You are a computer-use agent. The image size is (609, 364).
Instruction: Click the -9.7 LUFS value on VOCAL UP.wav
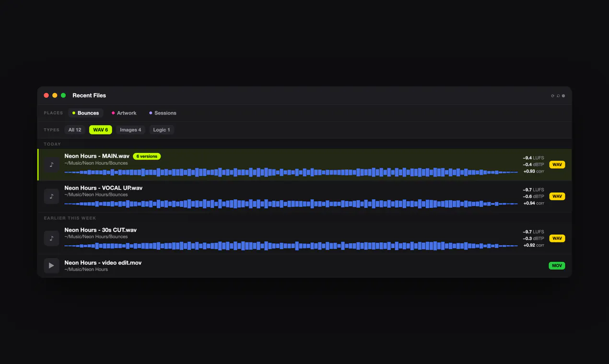coord(533,190)
